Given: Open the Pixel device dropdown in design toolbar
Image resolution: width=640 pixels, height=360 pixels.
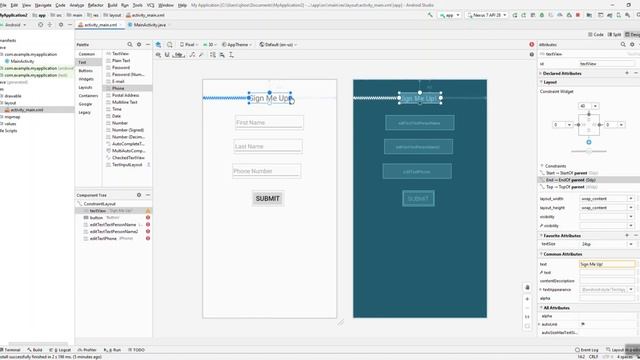Looking at the screenshot, I should point(189,44).
